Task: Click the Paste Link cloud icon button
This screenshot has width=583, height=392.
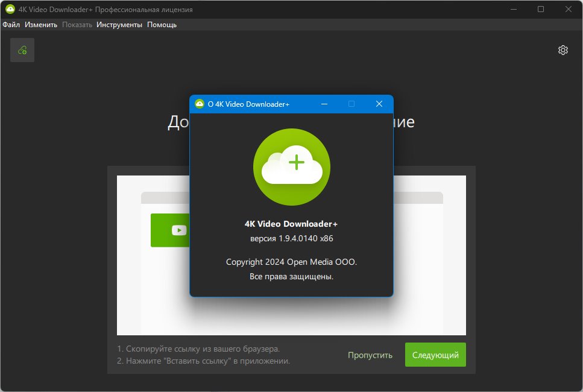Action: point(22,50)
